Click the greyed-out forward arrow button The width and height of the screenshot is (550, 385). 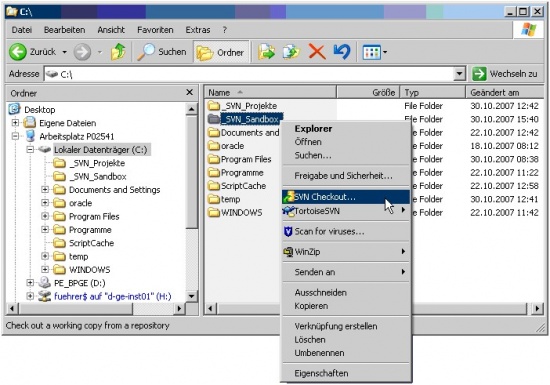82,52
